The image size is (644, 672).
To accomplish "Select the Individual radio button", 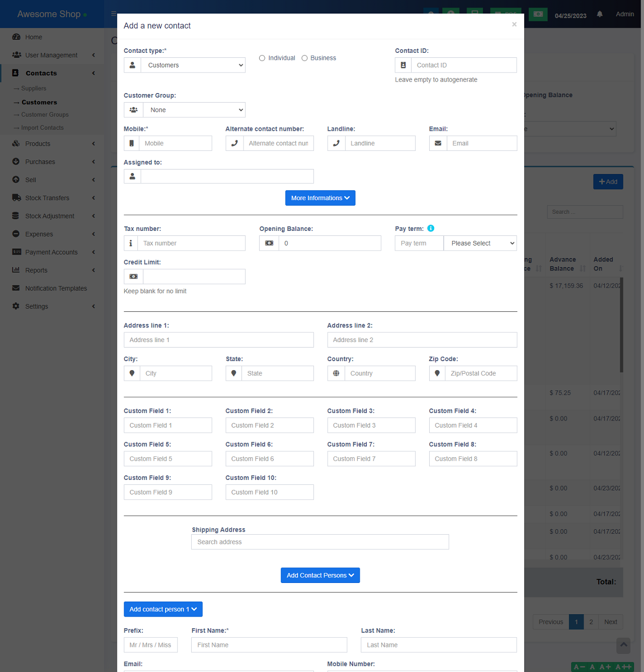I will [262, 58].
